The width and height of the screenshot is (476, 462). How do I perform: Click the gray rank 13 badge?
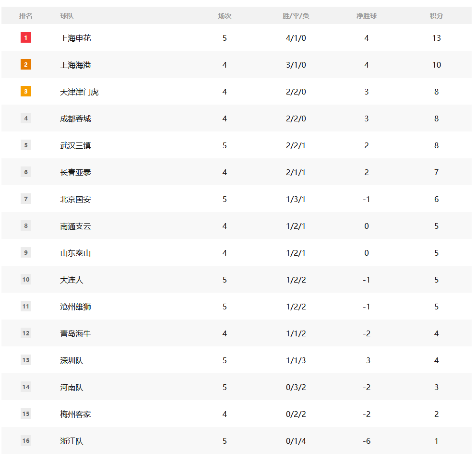26,360
